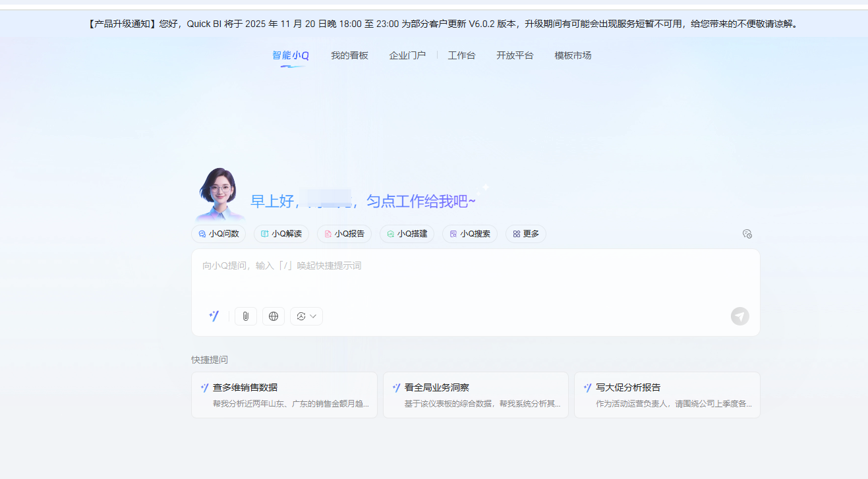Switch to the 我的看板 tab

349,55
